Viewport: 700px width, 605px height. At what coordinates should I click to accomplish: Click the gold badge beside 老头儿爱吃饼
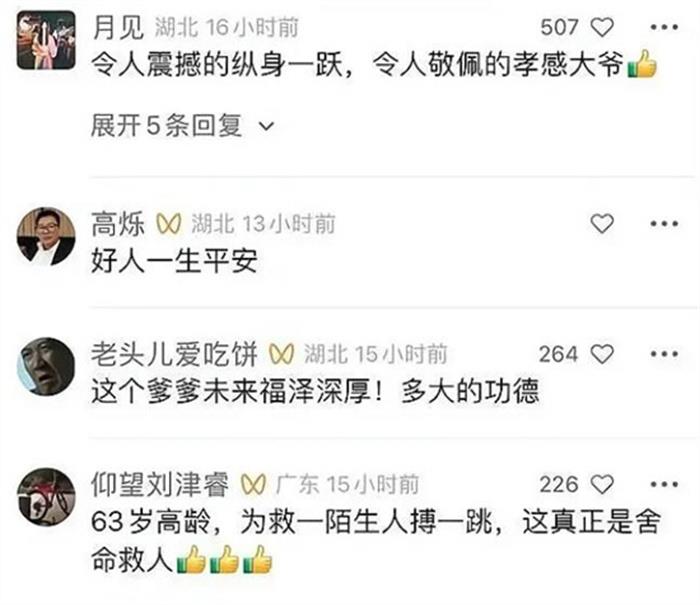281,354
